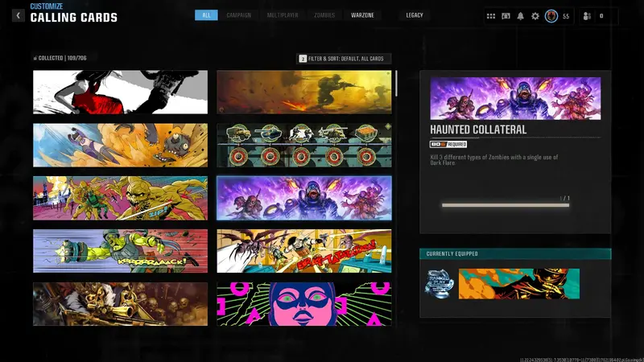Image resolution: width=644 pixels, height=362 pixels.
Task: Open the settings gear
Action: (x=535, y=15)
